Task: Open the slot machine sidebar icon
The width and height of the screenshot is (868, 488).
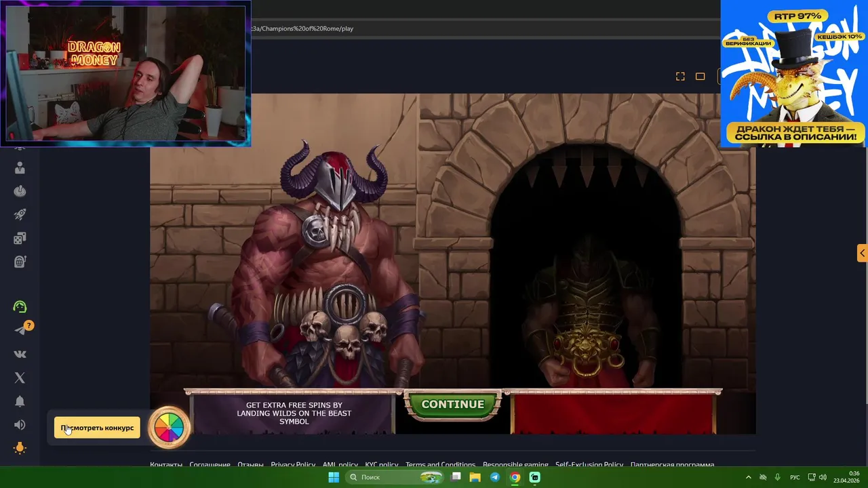Action: click(20, 262)
